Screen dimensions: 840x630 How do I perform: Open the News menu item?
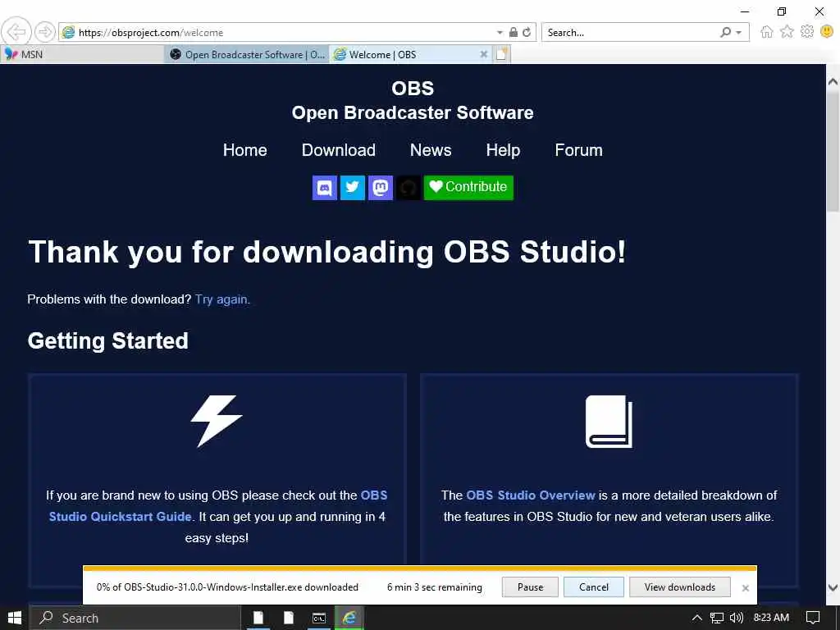pyautogui.click(x=431, y=150)
